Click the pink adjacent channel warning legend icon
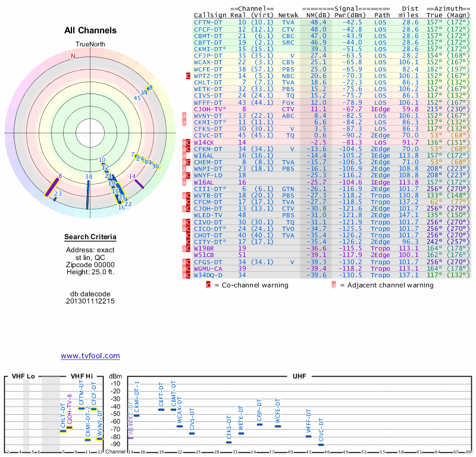The image size is (476, 457). (x=334, y=285)
